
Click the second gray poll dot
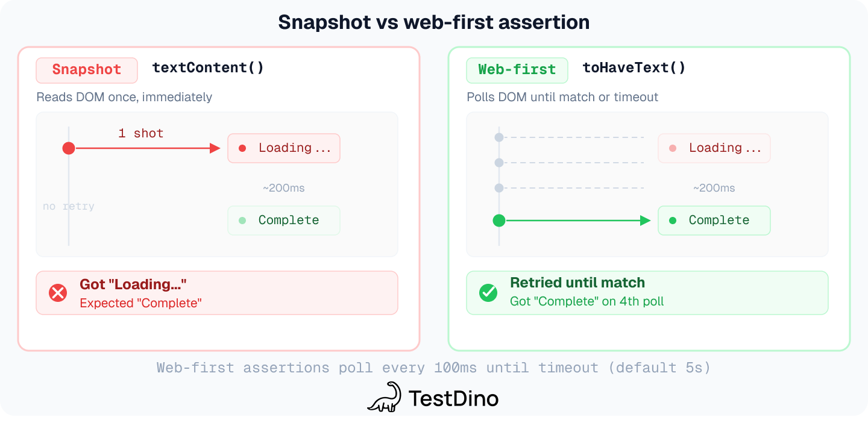pos(499,163)
